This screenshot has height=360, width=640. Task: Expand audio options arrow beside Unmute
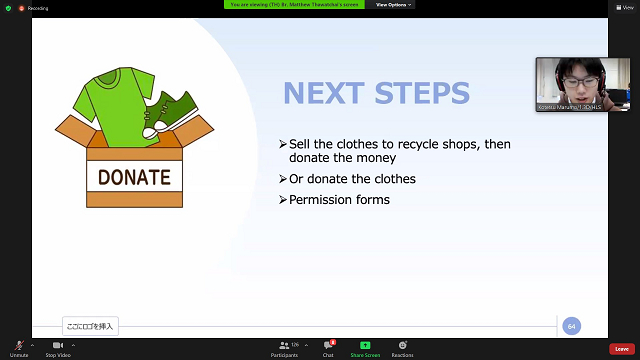[x=32, y=345]
